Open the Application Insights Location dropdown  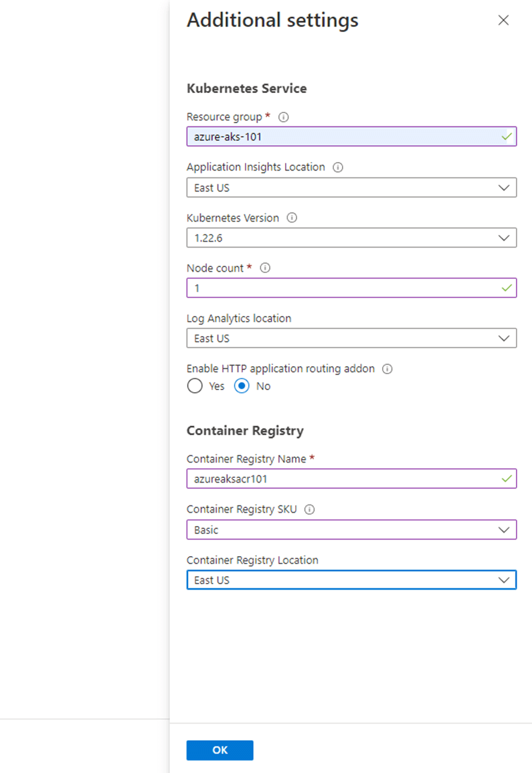point(351,188)
